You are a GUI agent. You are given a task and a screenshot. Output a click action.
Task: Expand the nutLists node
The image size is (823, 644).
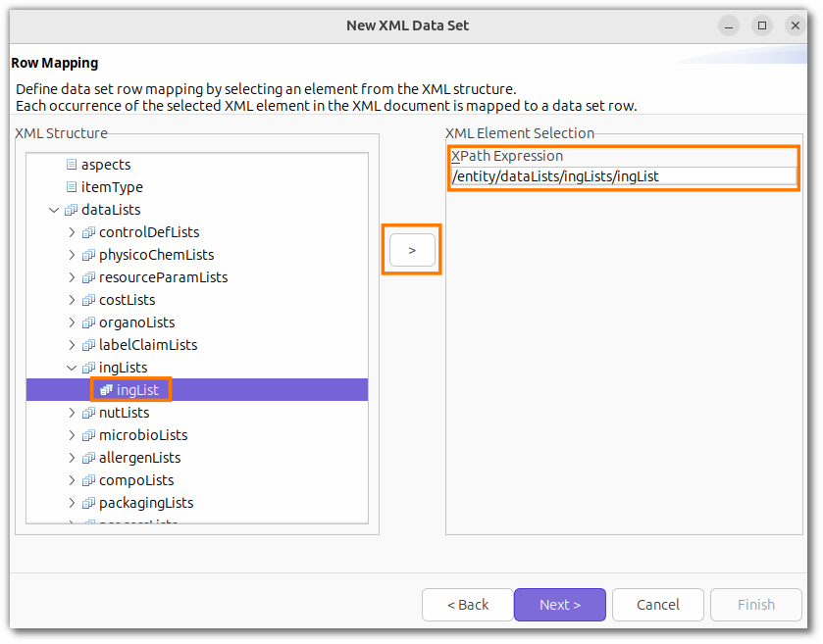coord(72,413)
